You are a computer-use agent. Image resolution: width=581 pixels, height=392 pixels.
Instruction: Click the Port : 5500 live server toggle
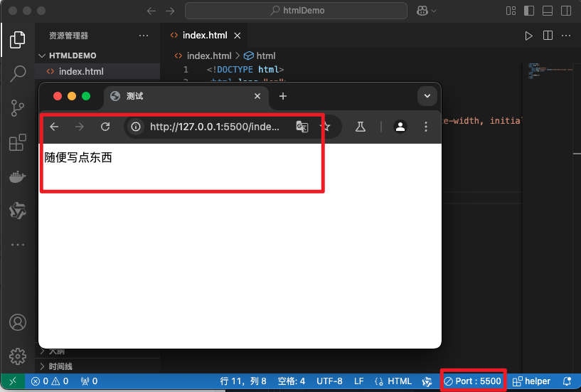coord(473,381)
